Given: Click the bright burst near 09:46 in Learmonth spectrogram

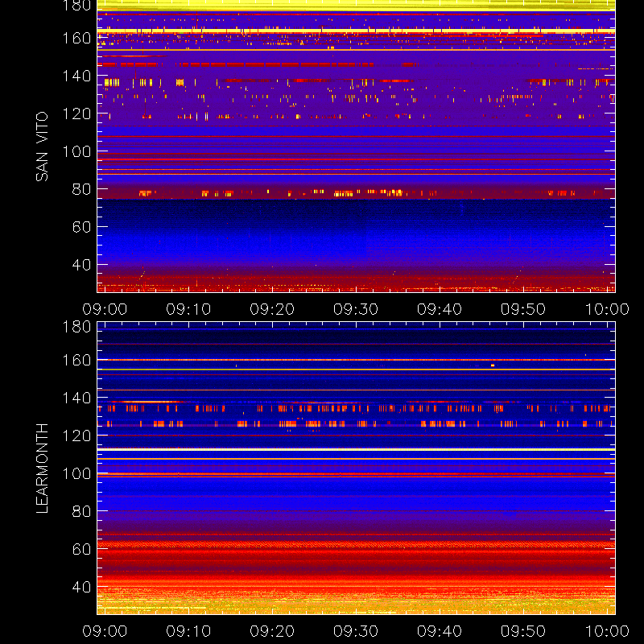Looking at the screenshot, I should pyautogui.click(x=493, y=365).
